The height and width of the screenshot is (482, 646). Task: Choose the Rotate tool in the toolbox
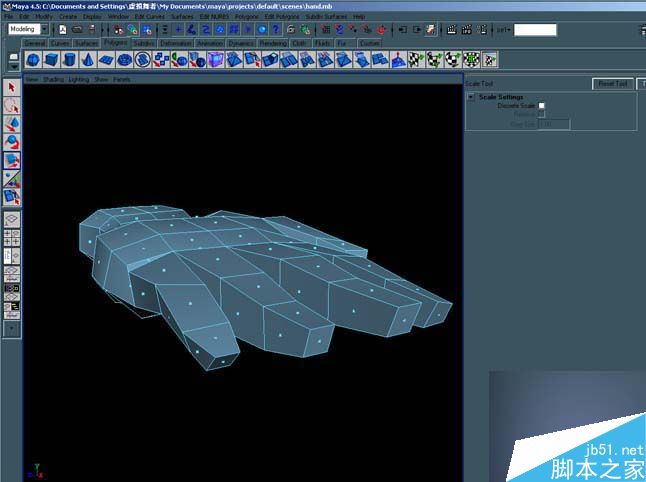click(x=12, y=142)
